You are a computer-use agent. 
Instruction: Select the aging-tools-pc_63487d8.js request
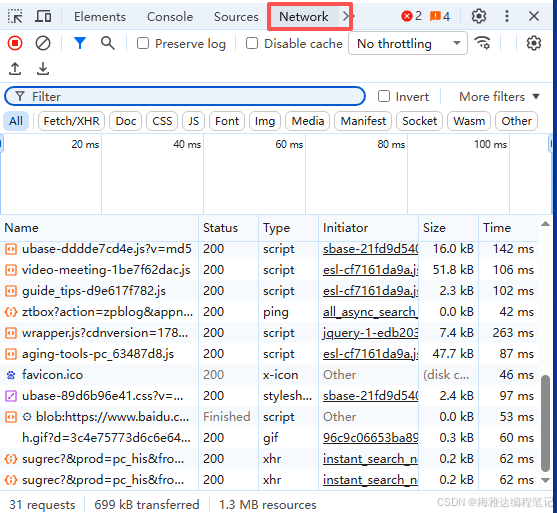click(269, 354)
